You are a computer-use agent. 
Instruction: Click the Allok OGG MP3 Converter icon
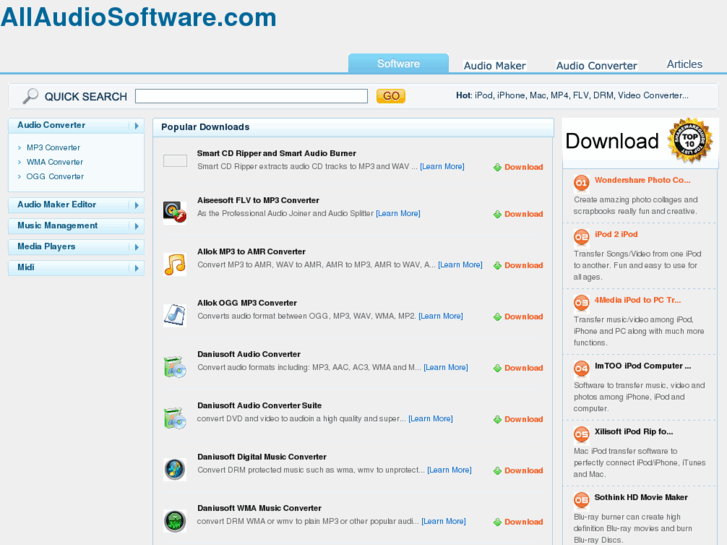click(175, 315)
